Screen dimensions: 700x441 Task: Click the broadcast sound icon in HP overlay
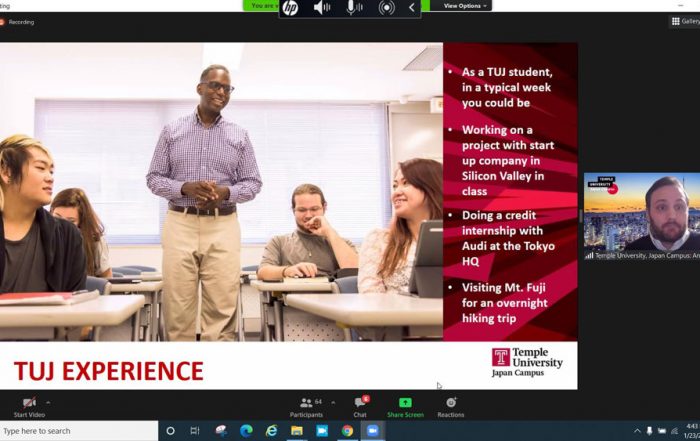click(x=387, y=8)
